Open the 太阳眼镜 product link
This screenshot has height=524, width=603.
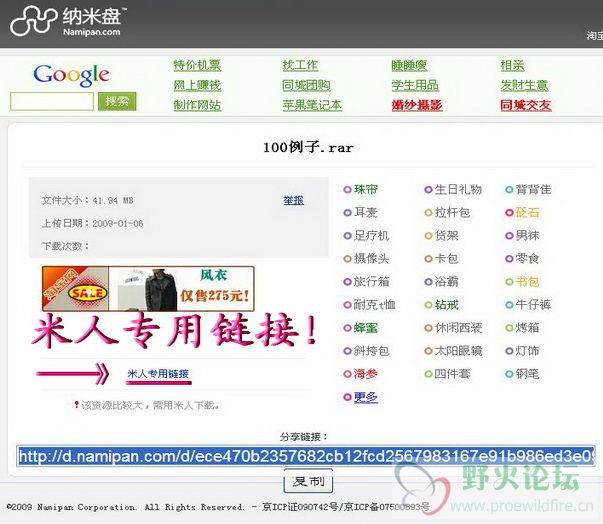click(x=458, y=351)
